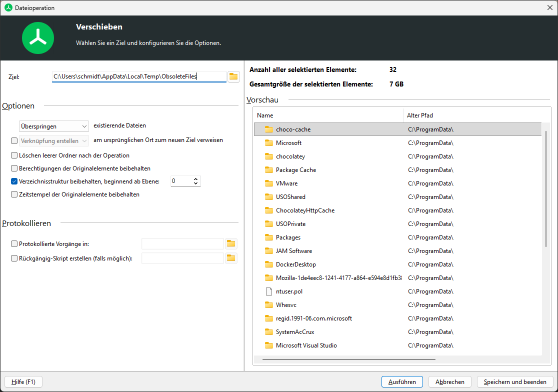Click the green TreeSize logo in header
Image resolution: width=558 pixels, height=392 pixels.
[38, 38]
